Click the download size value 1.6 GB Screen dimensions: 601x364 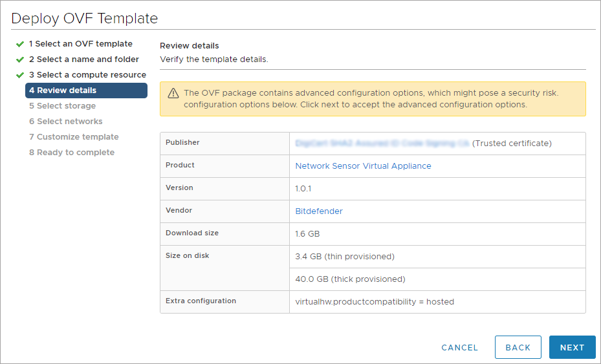click(307, 234)
